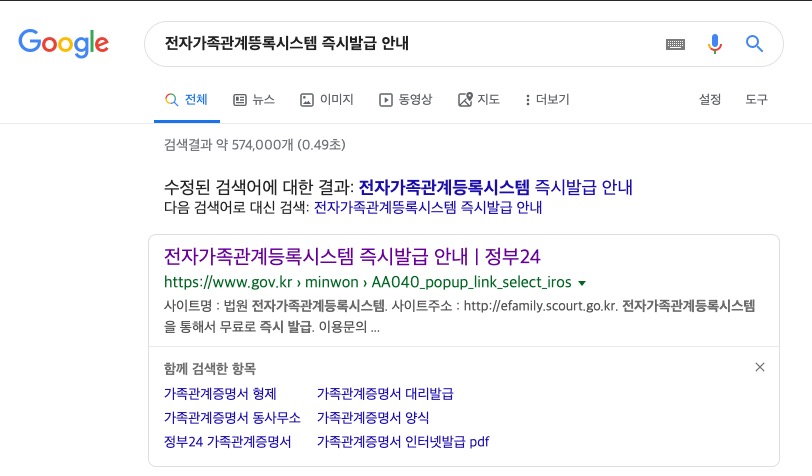
Task: Click the snippet text starting 사이트명 : 법원
Action: pos(459,316)
